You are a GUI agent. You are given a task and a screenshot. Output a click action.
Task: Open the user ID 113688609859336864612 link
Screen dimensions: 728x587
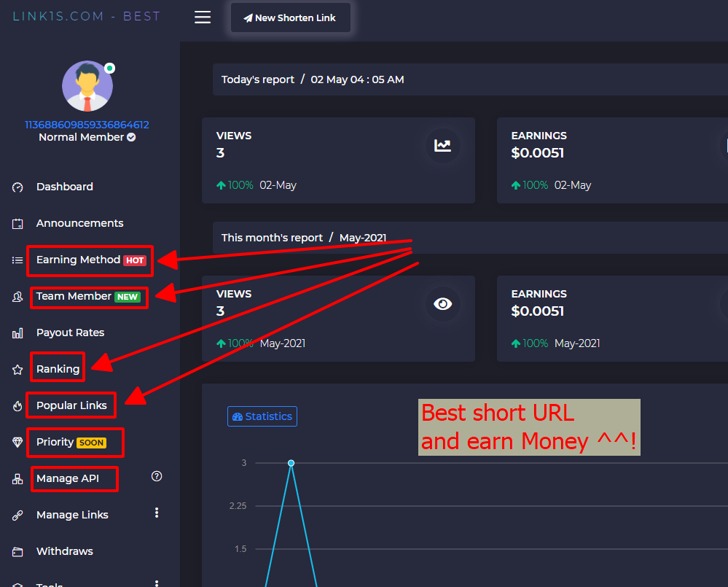(87, 125)
